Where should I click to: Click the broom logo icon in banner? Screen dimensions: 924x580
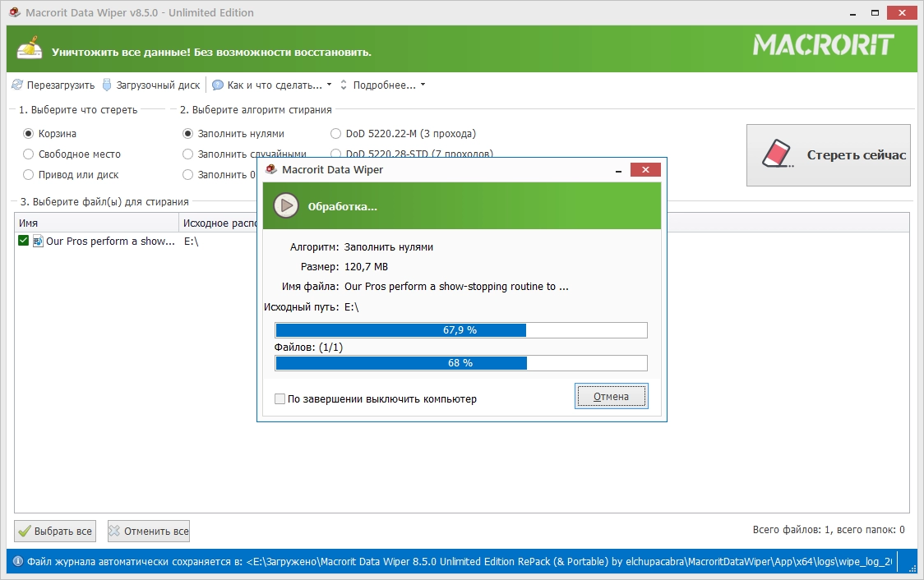30,48
